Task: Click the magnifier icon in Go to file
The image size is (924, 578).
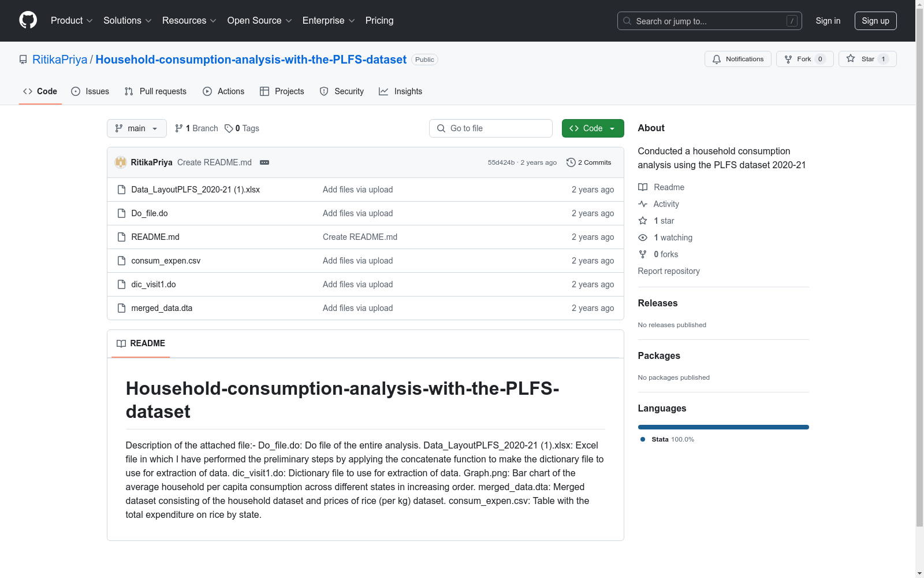Action: pos(441,128)
